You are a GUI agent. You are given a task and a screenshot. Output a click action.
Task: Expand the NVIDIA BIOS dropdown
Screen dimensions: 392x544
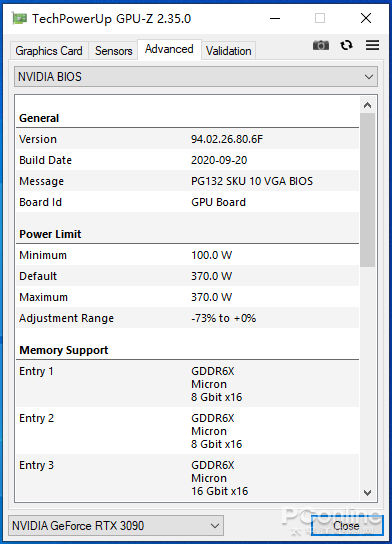[196, 77]
